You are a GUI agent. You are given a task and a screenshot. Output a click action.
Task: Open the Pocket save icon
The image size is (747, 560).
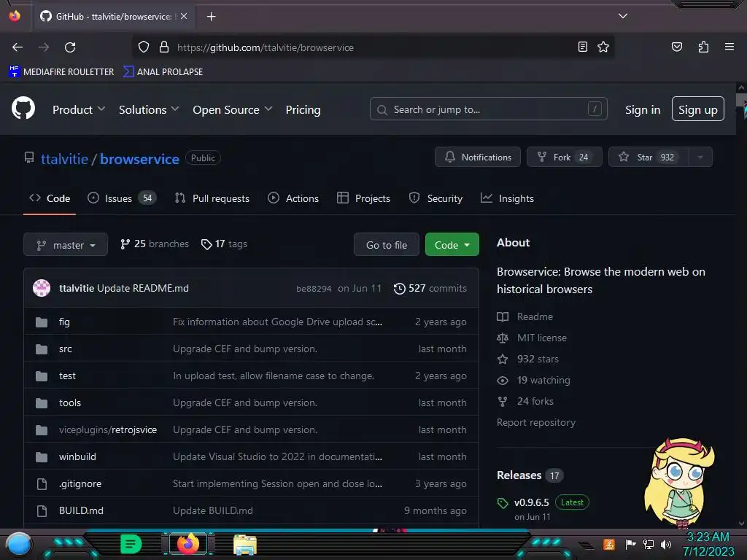coord(676,47)
